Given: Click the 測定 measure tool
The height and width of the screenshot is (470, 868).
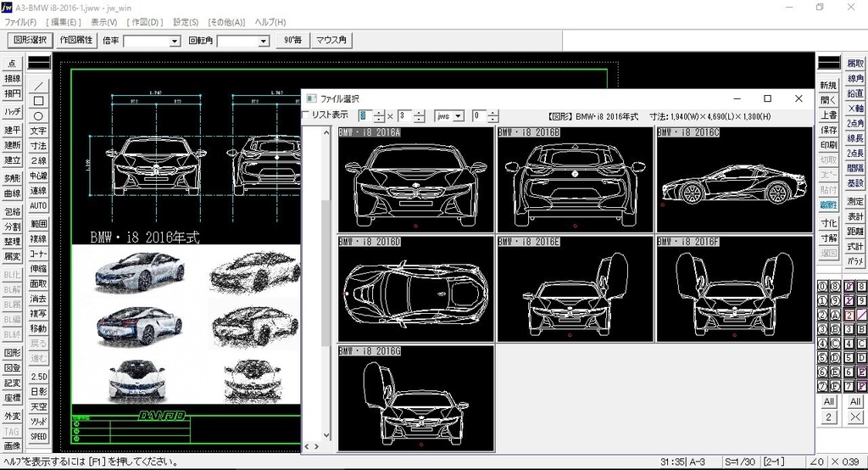Looking at the screenshot, I should (855, 201).
